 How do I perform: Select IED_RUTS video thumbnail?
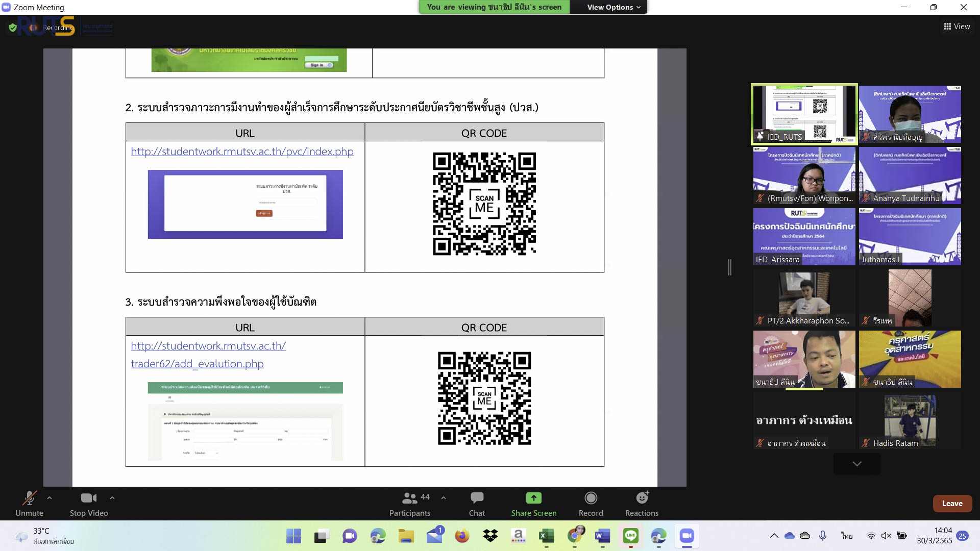coord(804,114)
